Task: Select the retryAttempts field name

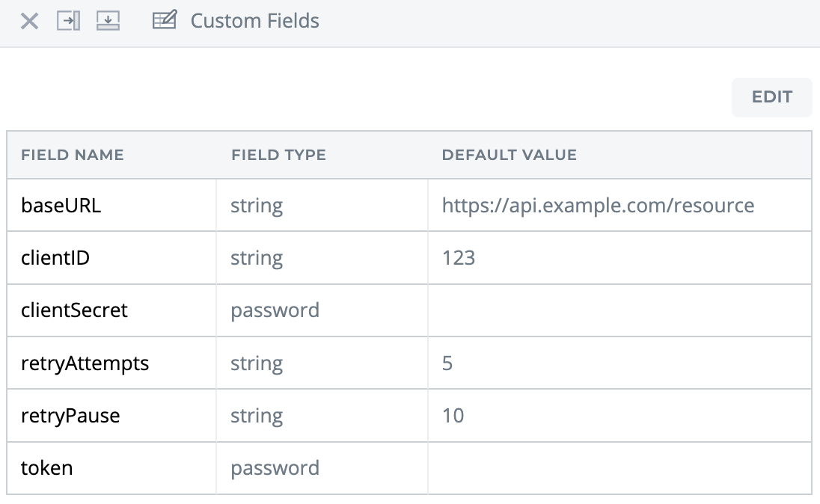Action: (85, 363)
